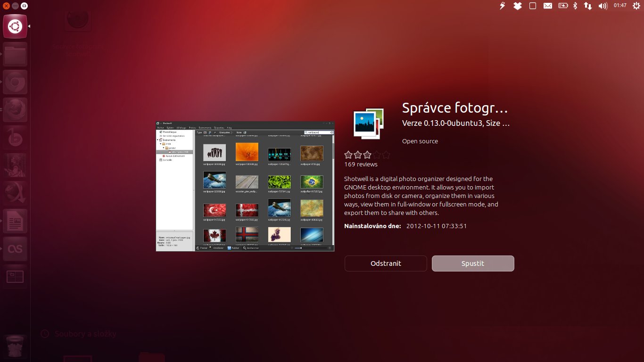The image size is (644, 362).
Task: Open the b-shaped logo launcher icon
Action: (x=15, y=138)
